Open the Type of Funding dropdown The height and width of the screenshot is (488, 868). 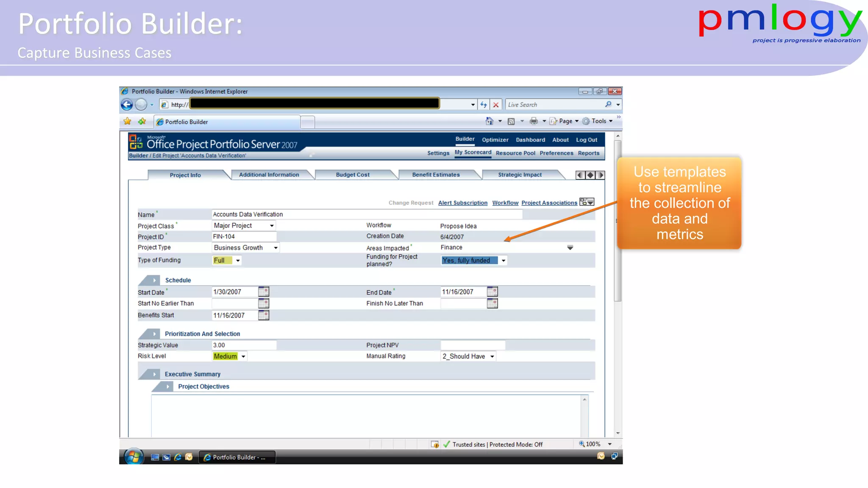[x=238, y=261]
